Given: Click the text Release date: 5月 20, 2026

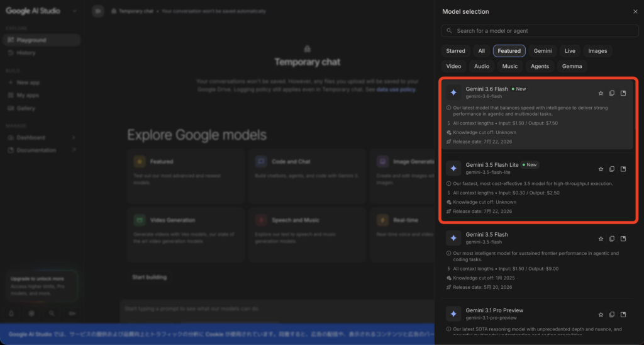Looking at the screenshot, I should (482, 288).
